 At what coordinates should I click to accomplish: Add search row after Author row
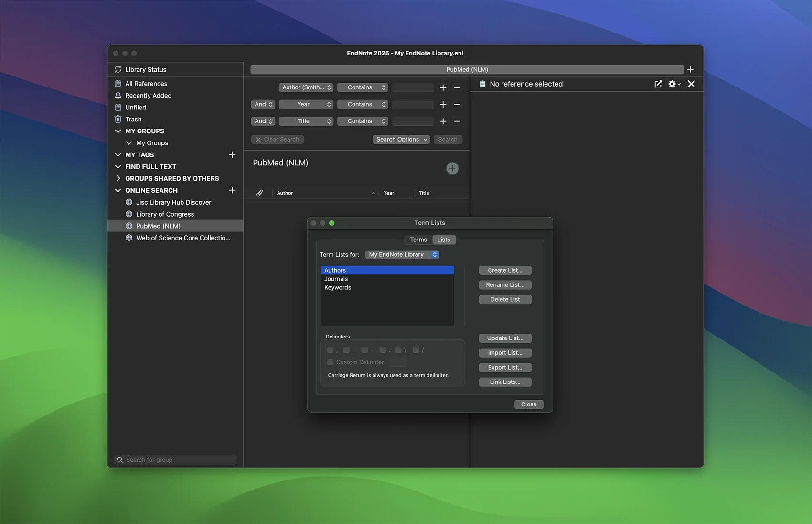pyautogui.click(x=443, y=87)
